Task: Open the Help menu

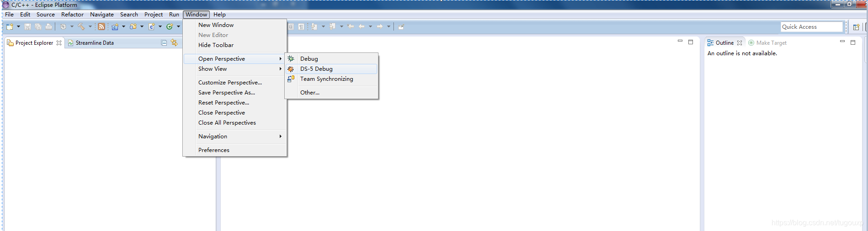Action: coord(219,15)
